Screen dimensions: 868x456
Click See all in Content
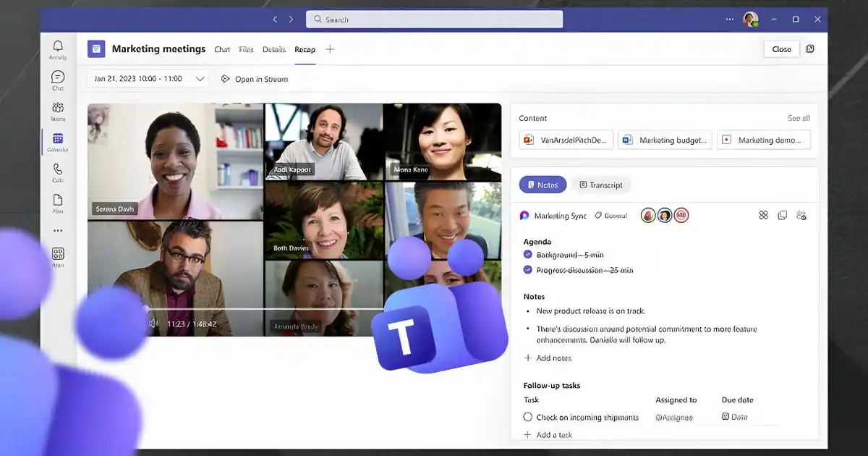[799, 118]
